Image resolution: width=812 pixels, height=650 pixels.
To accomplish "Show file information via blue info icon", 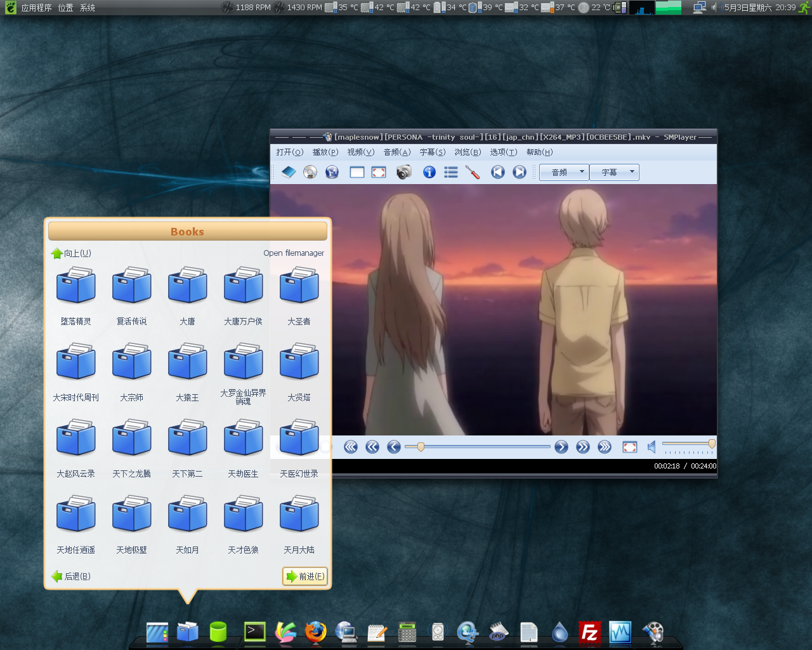I will 429,172.
